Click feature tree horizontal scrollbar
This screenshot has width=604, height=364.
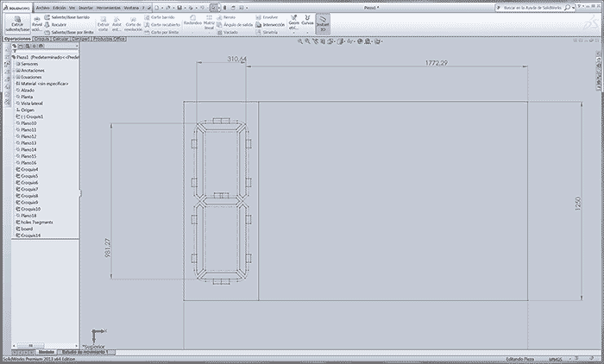point(31,346)
